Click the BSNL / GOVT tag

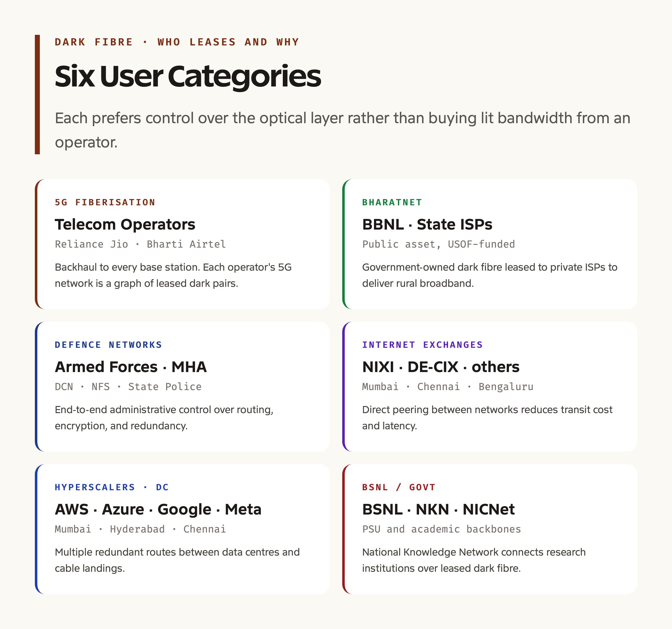[399, 487]
